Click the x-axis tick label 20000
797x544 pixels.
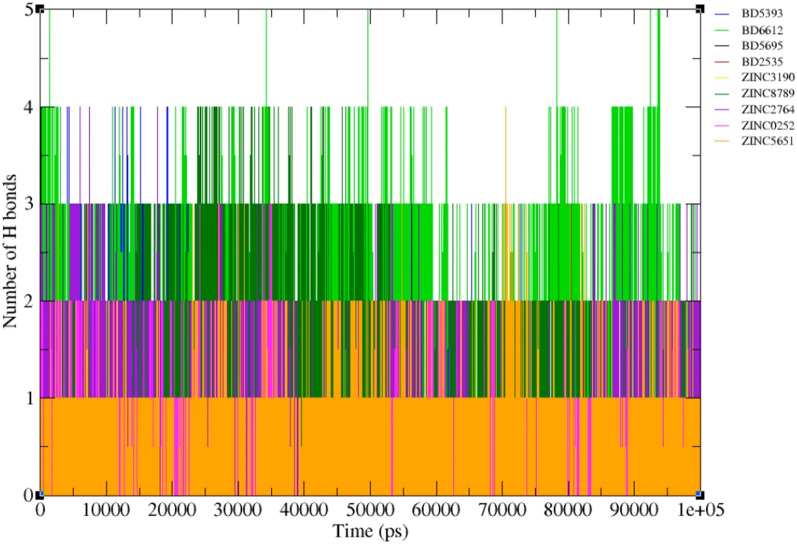172,509
